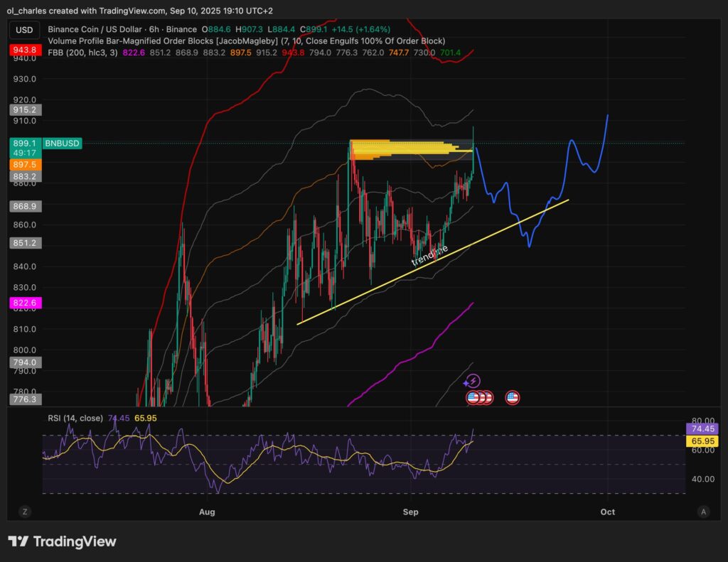The height and width of the screenshot is (562, 728).
Task: Click the Oct label on the time axis
Action: (606, 512)
